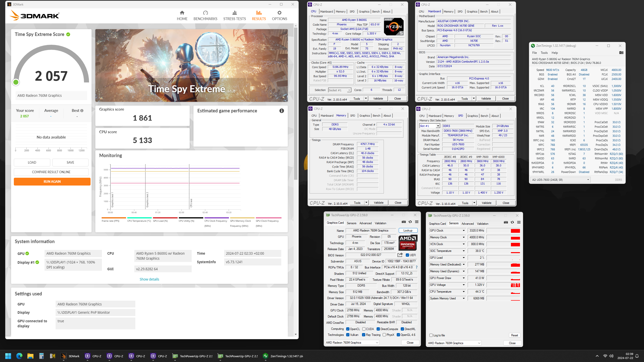This screenshot has height=362, width=644.
Task: Enable Log to file in GPU-Z Sensors
Action: click(431, 335)
